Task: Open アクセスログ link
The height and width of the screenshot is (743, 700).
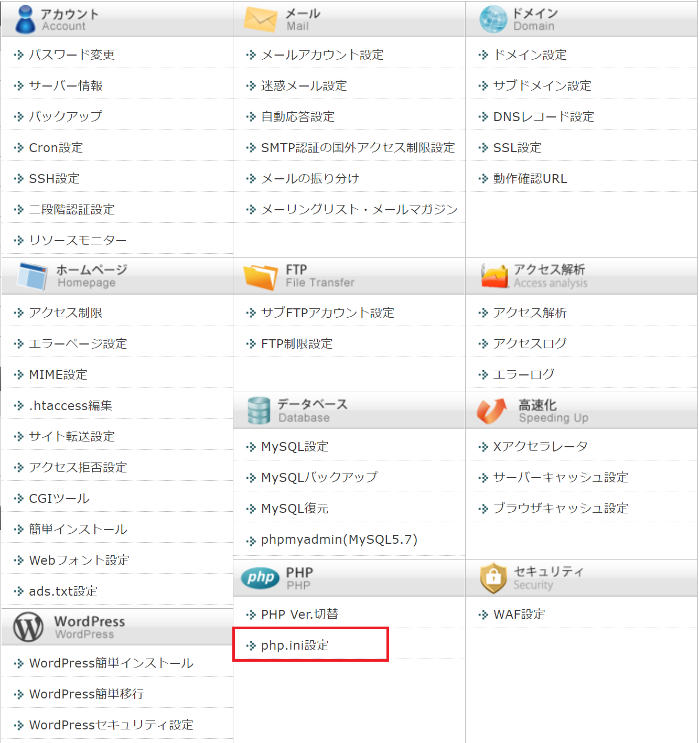Action: pos(530,343)
